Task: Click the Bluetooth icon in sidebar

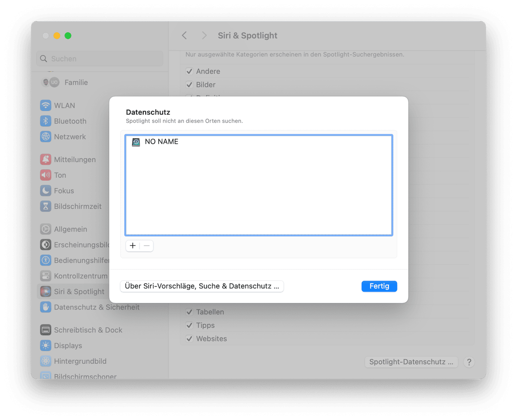Action: coord(45,121)
